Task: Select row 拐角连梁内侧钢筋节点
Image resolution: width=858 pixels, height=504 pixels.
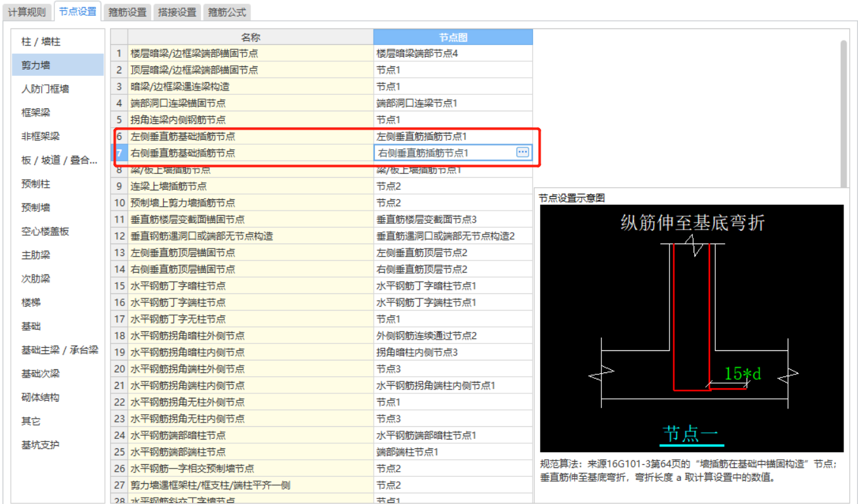Action: [x=250, y=120]
